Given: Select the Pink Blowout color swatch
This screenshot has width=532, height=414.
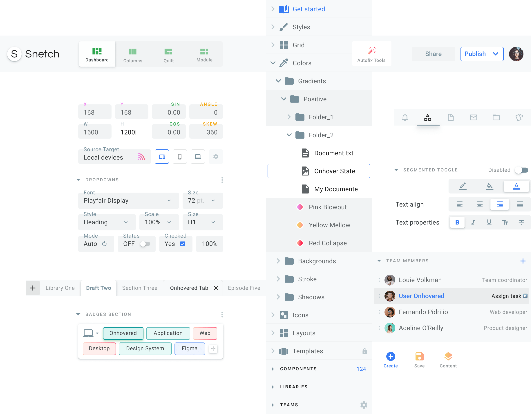Looking at the screenshot, I should coord(300,207).
